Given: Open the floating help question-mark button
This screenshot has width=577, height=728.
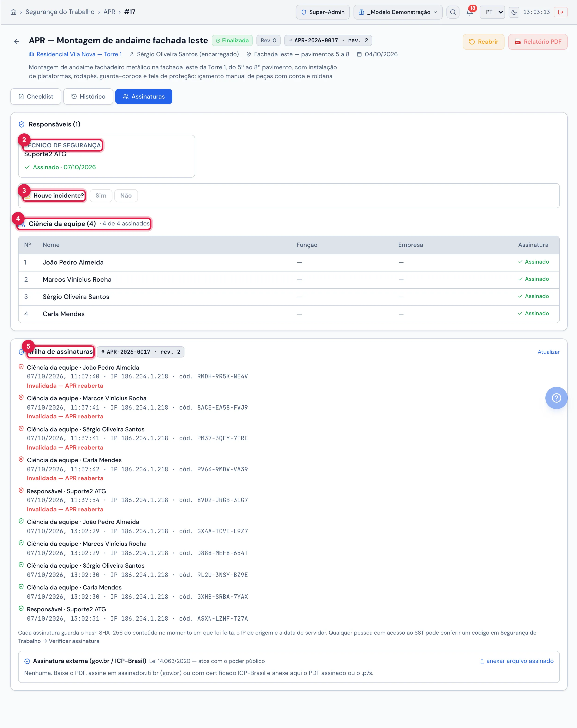Looking at the screenshot, I should pyautogui.click(x=556, y=398).
